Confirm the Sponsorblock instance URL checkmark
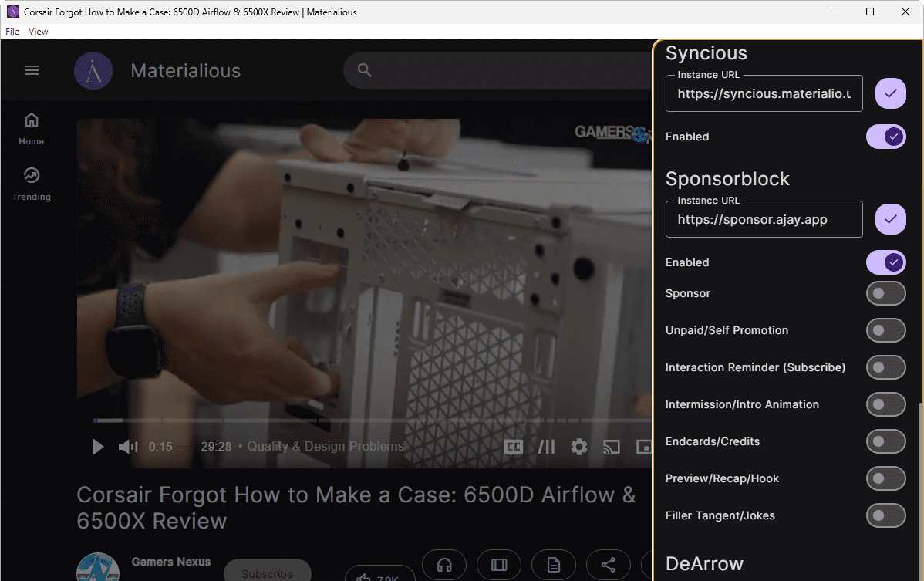The width and height of the screenshot is (924, 581). click(x=890, y=219)
